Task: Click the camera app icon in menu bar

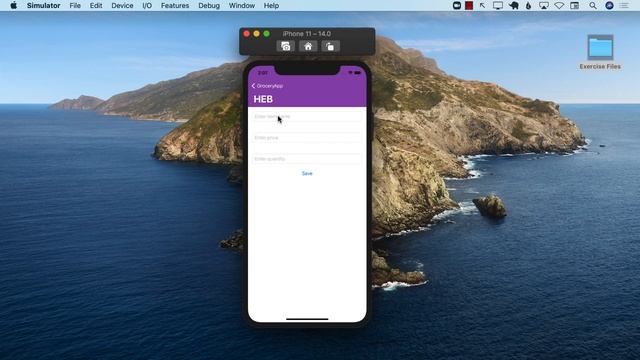Action: click(x=457, y=6)
